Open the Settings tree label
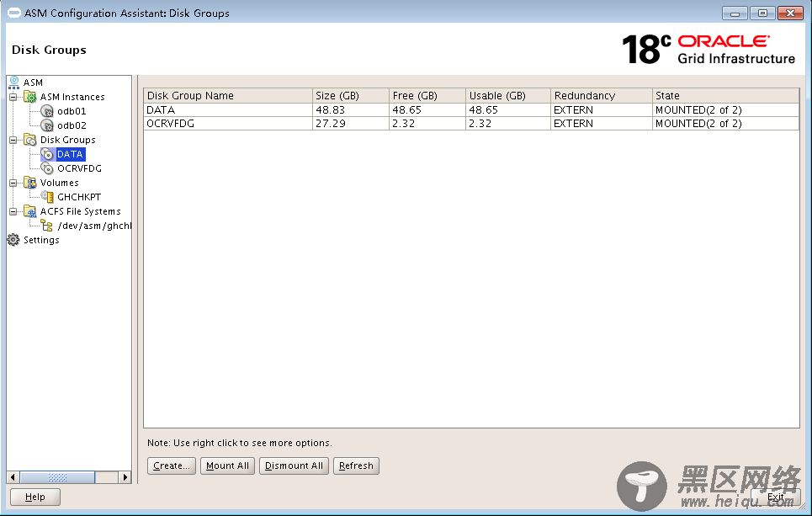Image resolution: width=812 pixels, height=516 pixels. pyautogui.click(x=41, y=240)
